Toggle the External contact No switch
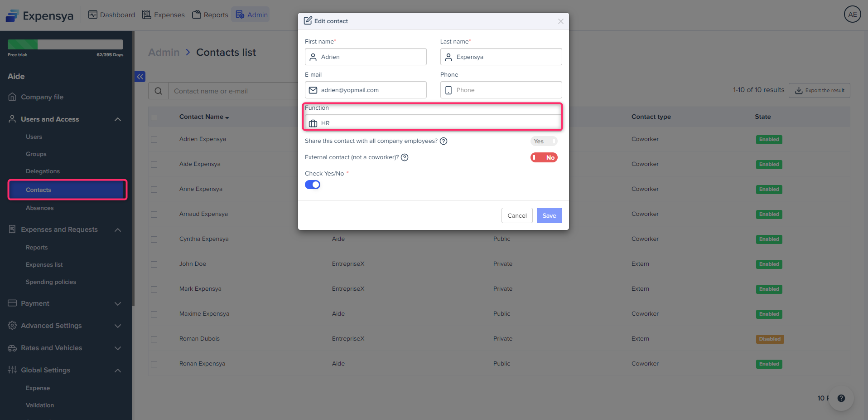The height and width of the screenshot is (420, 868). tap(544, 157)
